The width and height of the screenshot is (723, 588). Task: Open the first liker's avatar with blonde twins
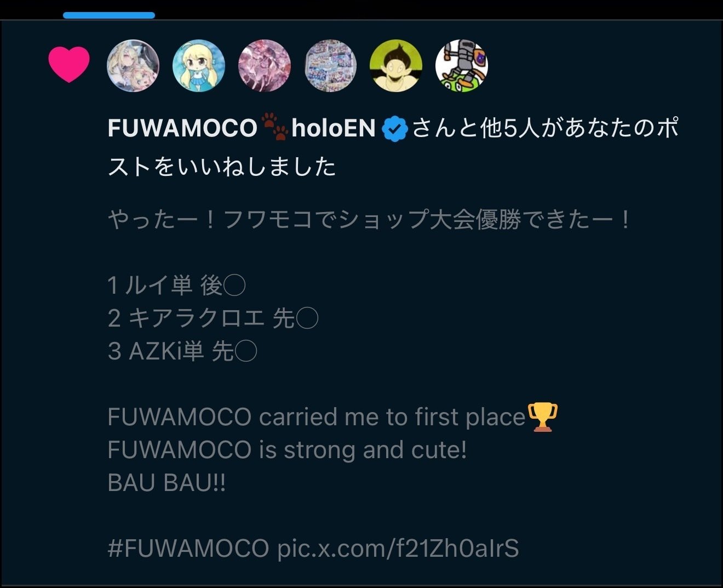[133, 66]
